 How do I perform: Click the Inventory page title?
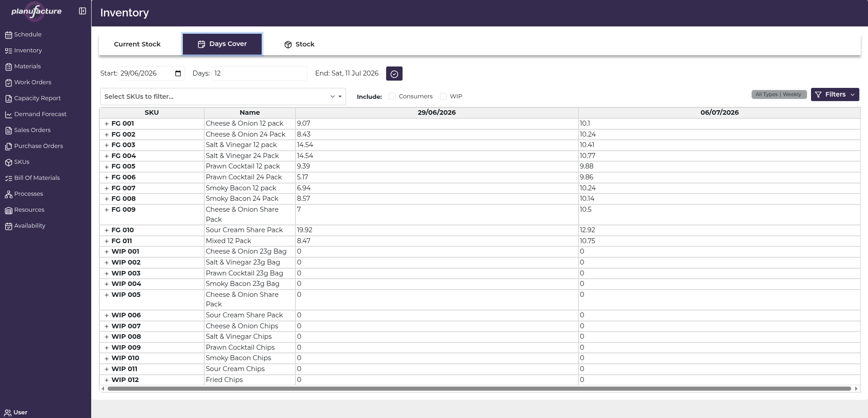pos(124,13)
